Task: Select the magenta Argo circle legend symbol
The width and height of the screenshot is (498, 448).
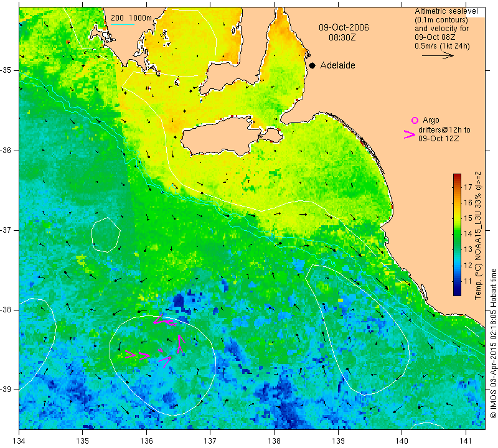Action: point(415,120)
